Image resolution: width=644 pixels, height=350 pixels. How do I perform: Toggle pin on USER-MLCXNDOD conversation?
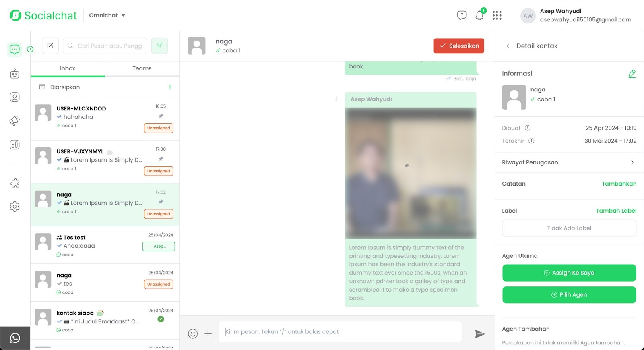[161, 116]
